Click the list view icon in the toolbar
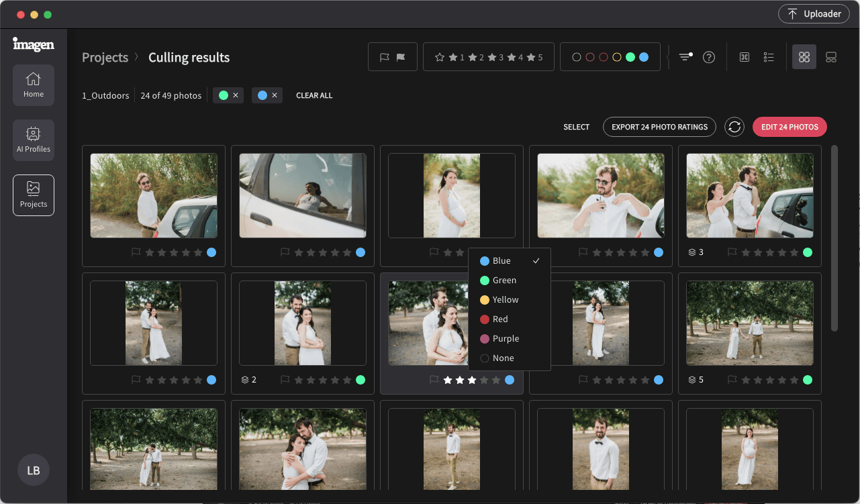 tap(769, 57)
